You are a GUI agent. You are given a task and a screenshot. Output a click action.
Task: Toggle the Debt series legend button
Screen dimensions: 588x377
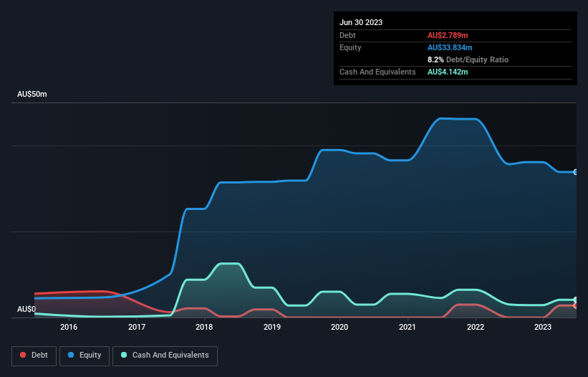point(34,355)
